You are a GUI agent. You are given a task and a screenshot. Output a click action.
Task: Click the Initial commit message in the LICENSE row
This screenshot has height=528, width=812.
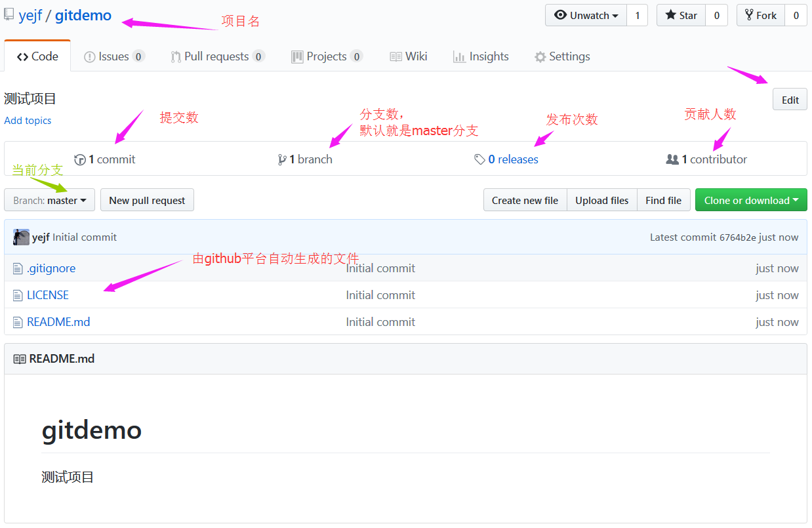pos(380,295)
